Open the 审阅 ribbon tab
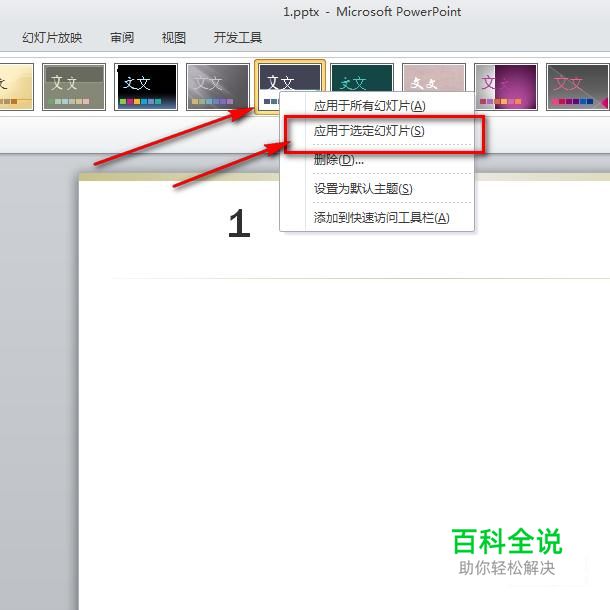This screenshot has height=610, width=610. (122, 38)
